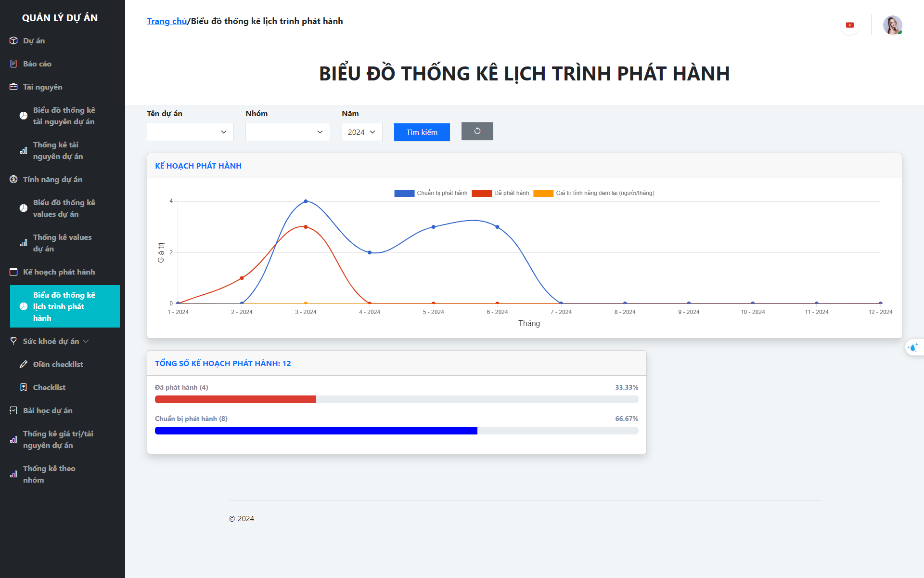
Task: Click calendar icon beside Kế hoạch phát hành
Action: [x=13, y=272]
